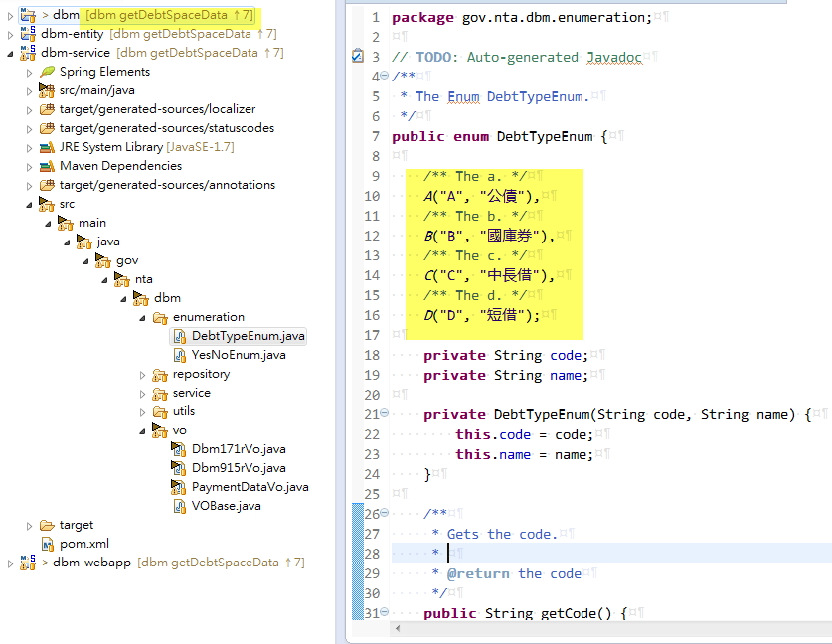Click the DebtTypeEnum.java file icon
The height and width of the screenshot is (644, 832).
180,336
